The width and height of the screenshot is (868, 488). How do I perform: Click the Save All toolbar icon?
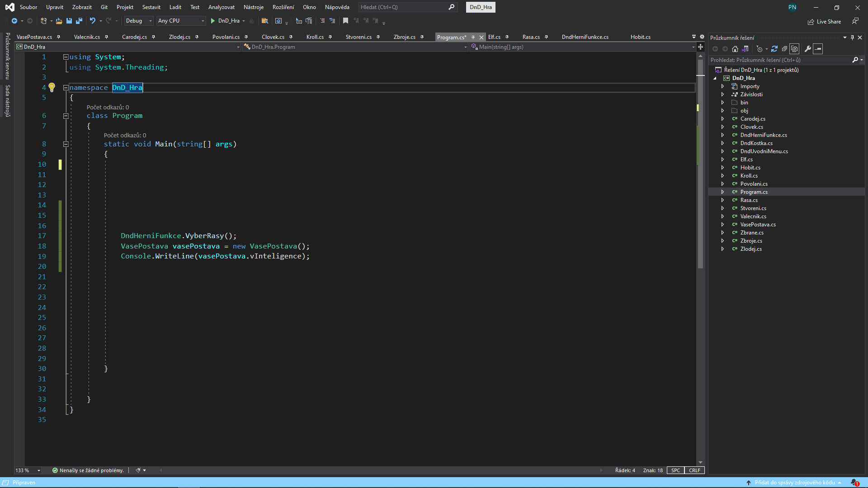[x=79, y=21]
